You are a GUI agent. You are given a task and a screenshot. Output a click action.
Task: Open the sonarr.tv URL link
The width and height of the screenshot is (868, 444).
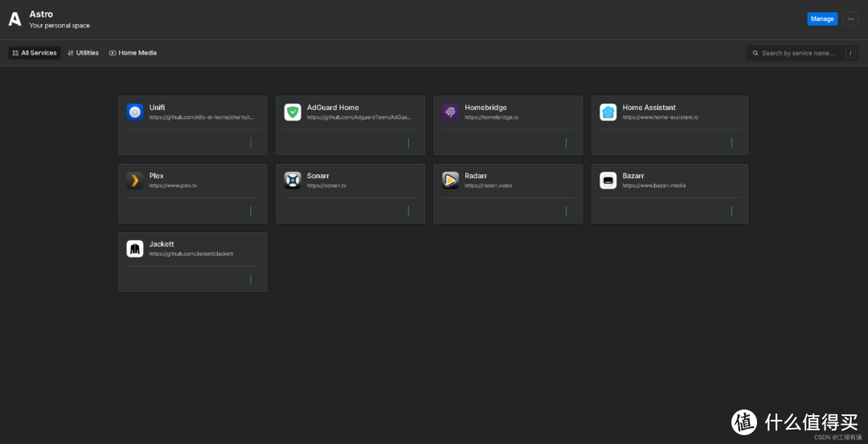pyautogui.click(x=326, y=185)
